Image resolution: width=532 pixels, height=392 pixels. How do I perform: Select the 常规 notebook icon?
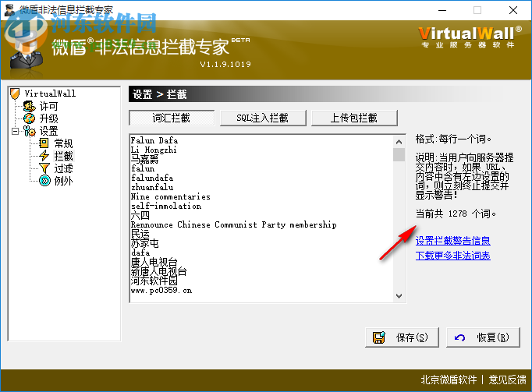[44, 143]
